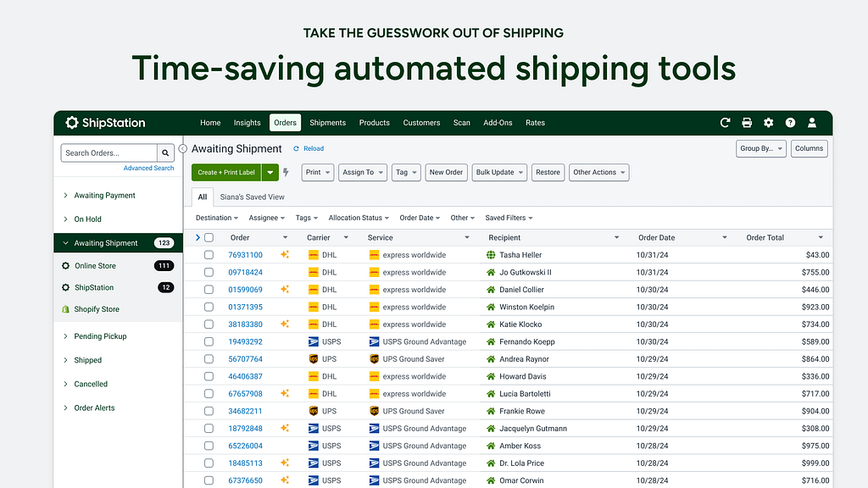The image size is (868, 488).
Task: Open the Tag dropdown
Action: click(x=406, y=172)
